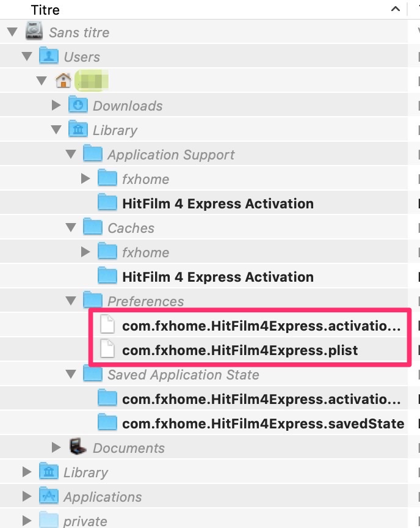Screen dimensions: 420x528
Task: Collapse Library under home folder
Action: coord(56,130)
